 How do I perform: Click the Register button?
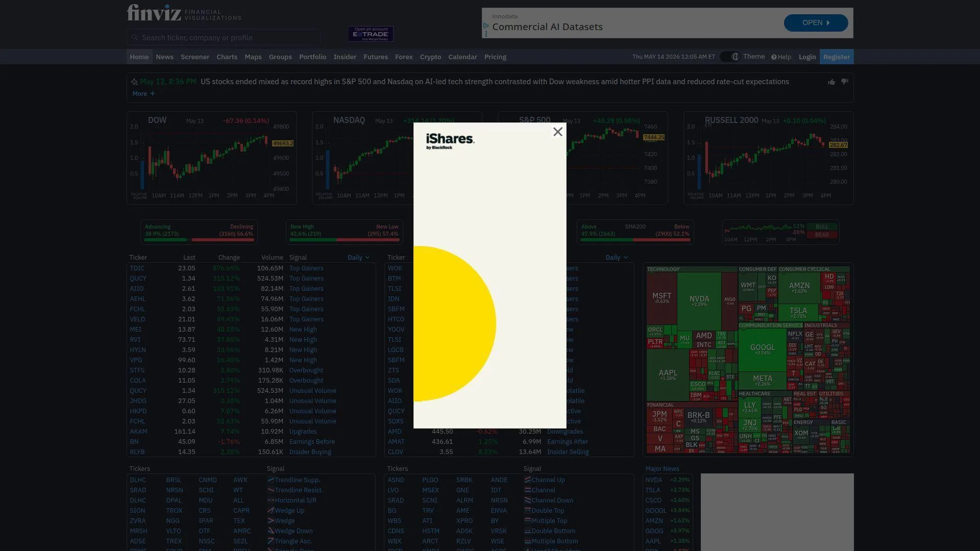click(837, 57)
